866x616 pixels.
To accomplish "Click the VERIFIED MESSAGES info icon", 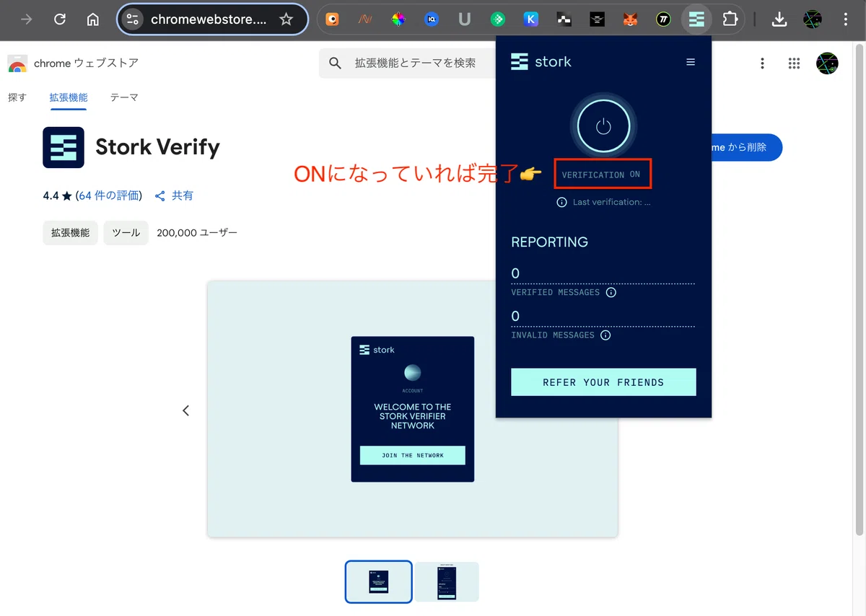I will click(611, 292).
